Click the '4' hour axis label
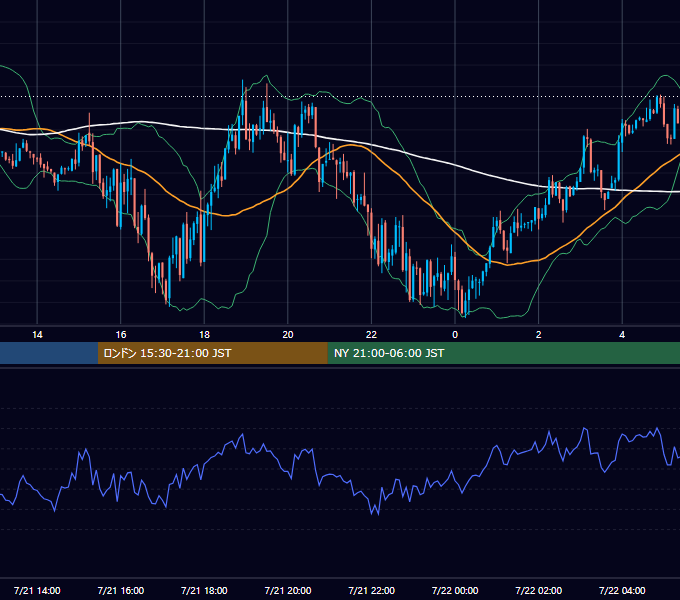Viewport: 680px width, 600px height. [x=622, y=335]
